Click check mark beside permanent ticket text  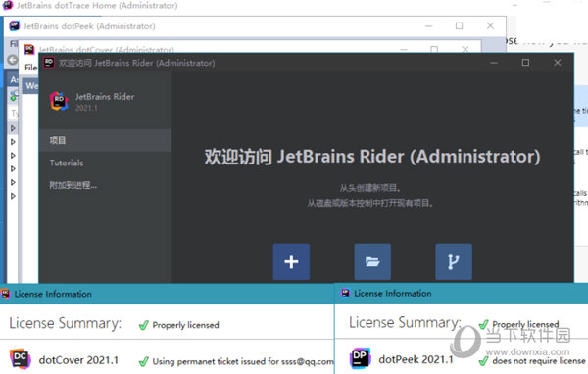(x=144, y=362)
